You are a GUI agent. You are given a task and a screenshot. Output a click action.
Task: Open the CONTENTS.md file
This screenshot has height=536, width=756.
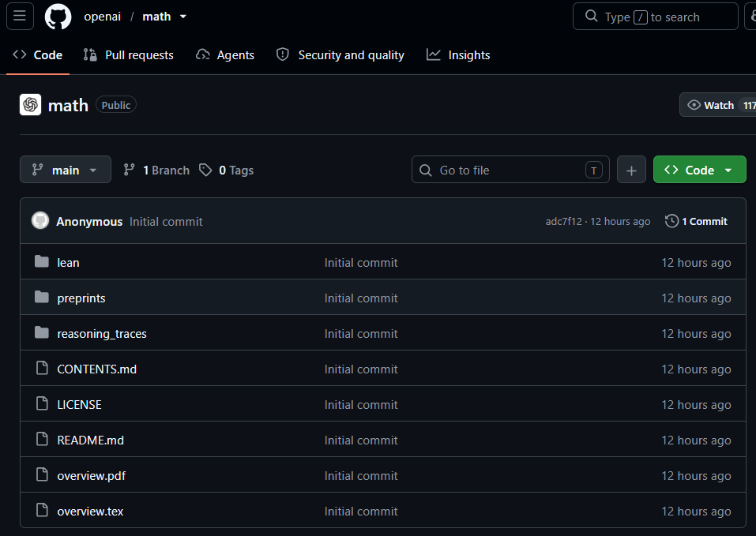(97, 369)
